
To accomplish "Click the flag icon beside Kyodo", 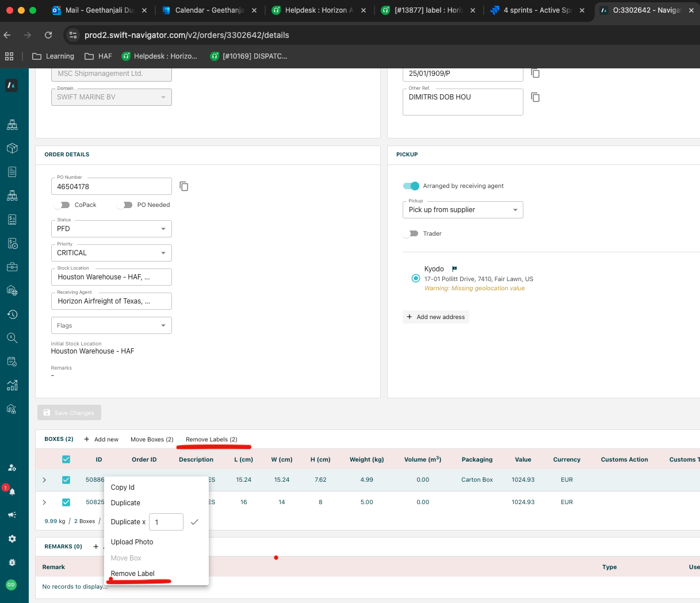I will click(x=454, y=269).
